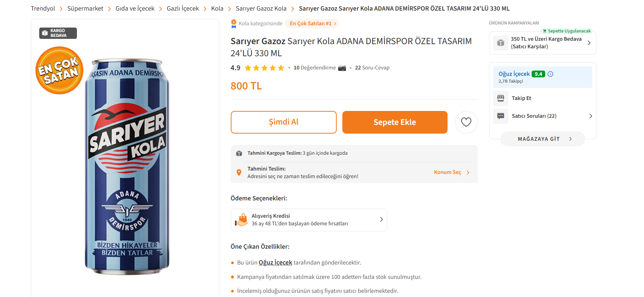Image resolution: width=644 pixels, height=297 pixels.
Task: Click the En Çok Satan orange badge
Action: point(59,70)
